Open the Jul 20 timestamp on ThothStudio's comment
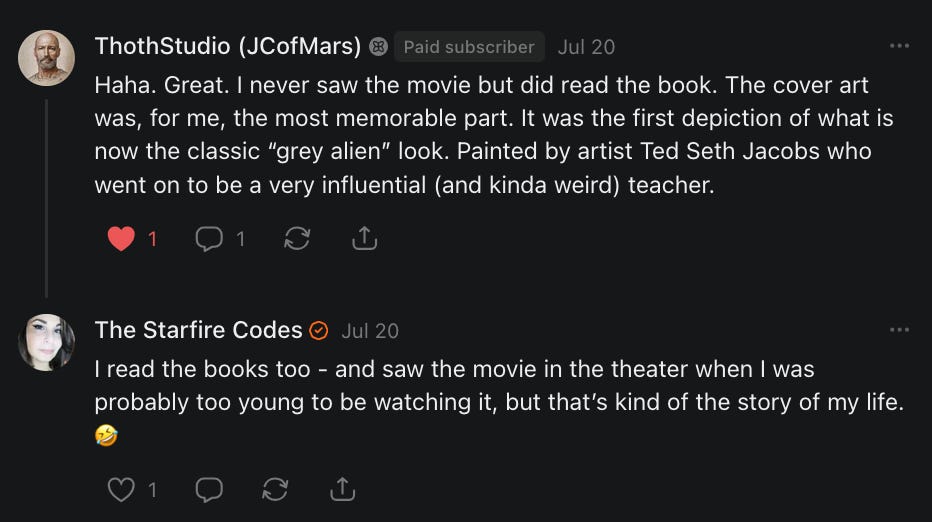This screenshot has width=932, height=522. (x=586, y=47)
